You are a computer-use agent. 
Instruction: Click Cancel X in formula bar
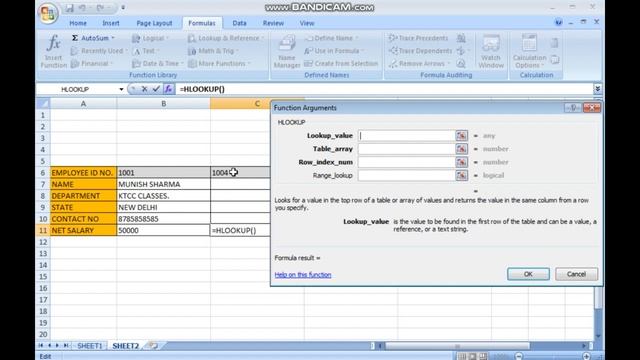tap(144, 89)
